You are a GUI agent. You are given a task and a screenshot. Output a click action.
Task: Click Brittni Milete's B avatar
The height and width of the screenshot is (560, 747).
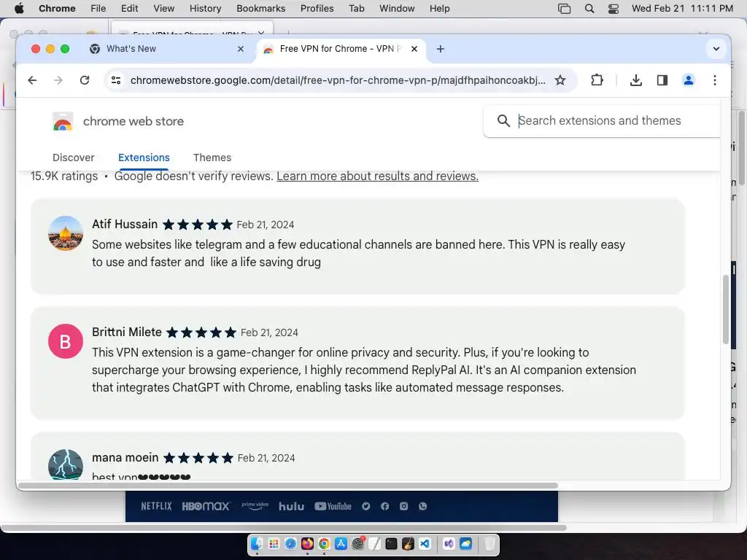[66, 341]
